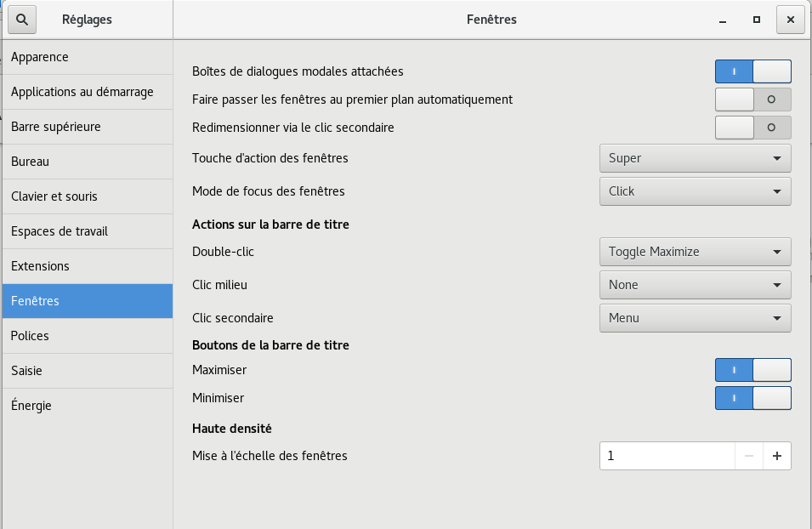Expand the Clic milieu dropdown

click(695, 285)
